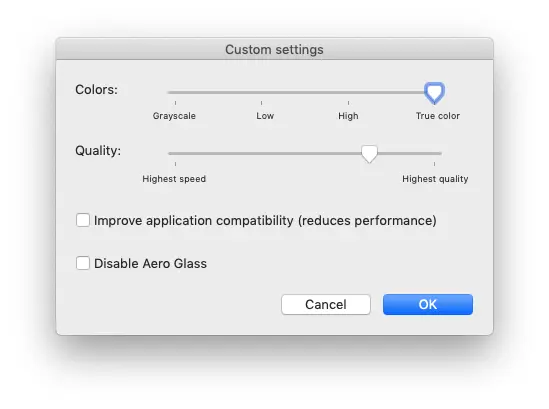Click the Custom settings title bar

point(274,49)
